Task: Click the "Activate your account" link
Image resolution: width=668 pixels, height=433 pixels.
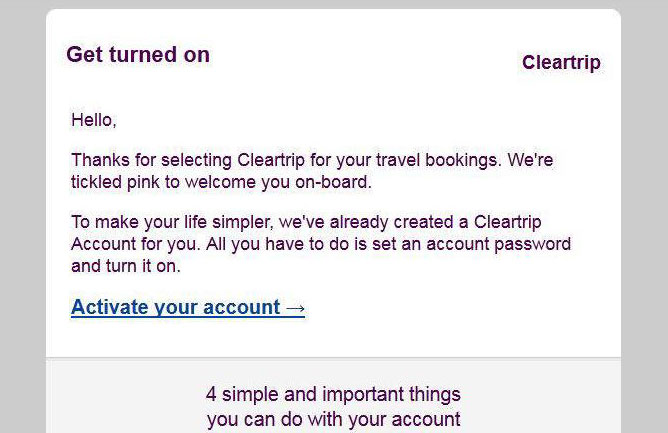Action: 176,308
